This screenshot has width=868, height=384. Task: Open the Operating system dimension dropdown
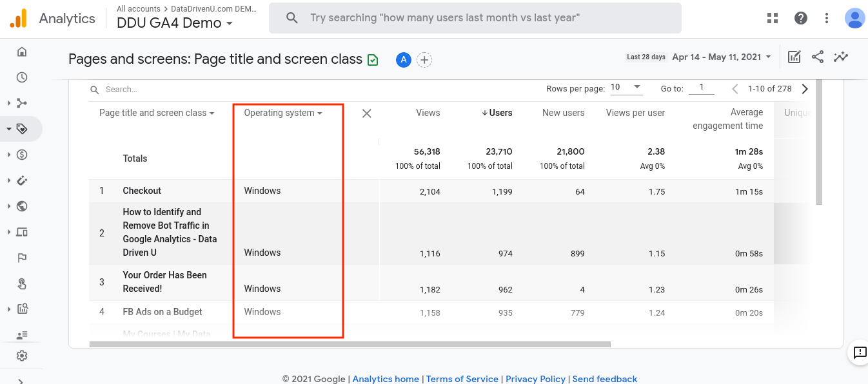(283, 113)
